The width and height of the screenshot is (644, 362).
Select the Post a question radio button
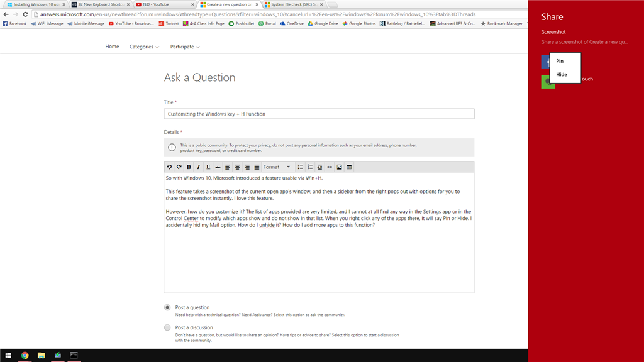click(167, 307)
